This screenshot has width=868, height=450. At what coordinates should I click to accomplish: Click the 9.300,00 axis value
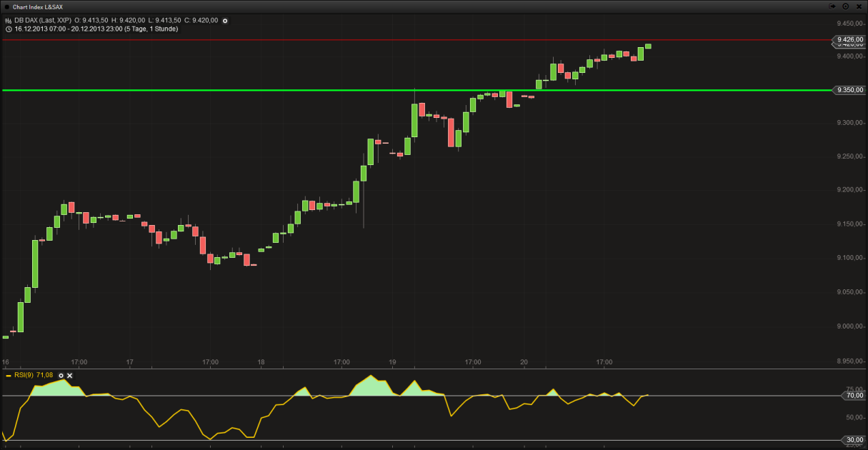click(849, 123)
